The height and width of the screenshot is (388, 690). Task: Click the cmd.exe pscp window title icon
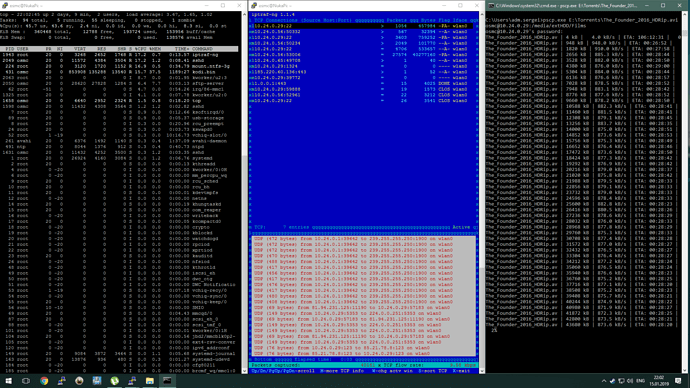point(491,5)
